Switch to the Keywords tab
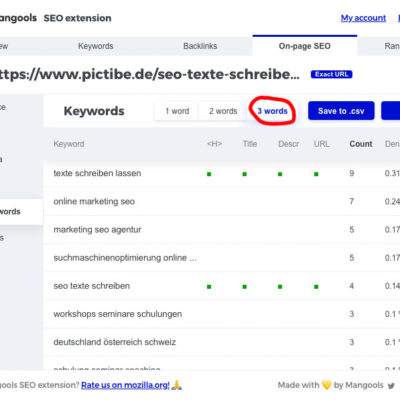Viewport: 400px width, 400px height. point(96,46)
